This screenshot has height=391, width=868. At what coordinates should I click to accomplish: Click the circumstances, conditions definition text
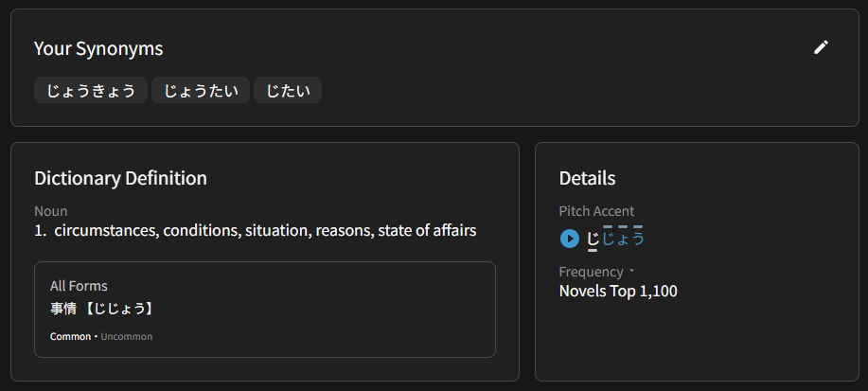point(265,230)
